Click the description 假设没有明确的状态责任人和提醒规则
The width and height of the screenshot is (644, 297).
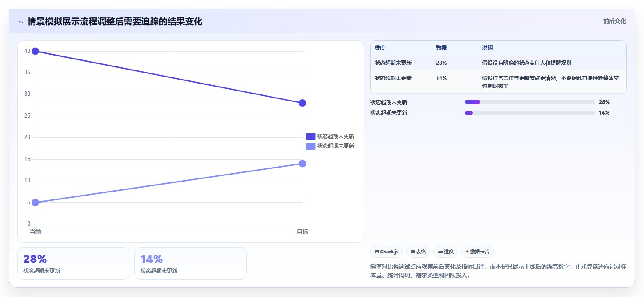click(527, 63)
